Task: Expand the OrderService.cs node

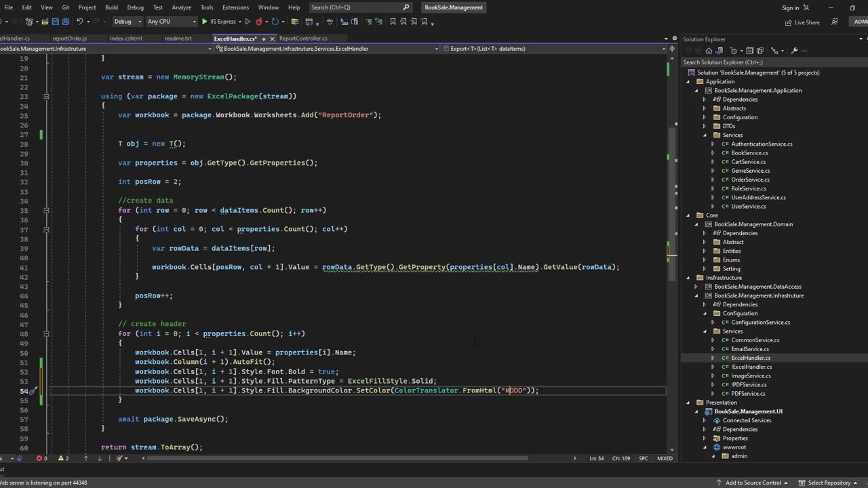Action: [x=713, y=180]
